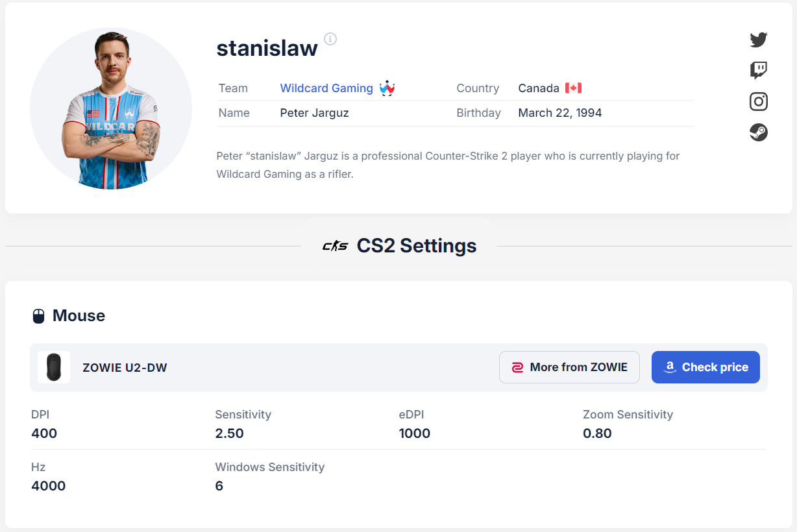This screenshot has height=532, width=797.
Task: Open stanislaw's Twitter profile icon
Action: [x=758, y=40]
